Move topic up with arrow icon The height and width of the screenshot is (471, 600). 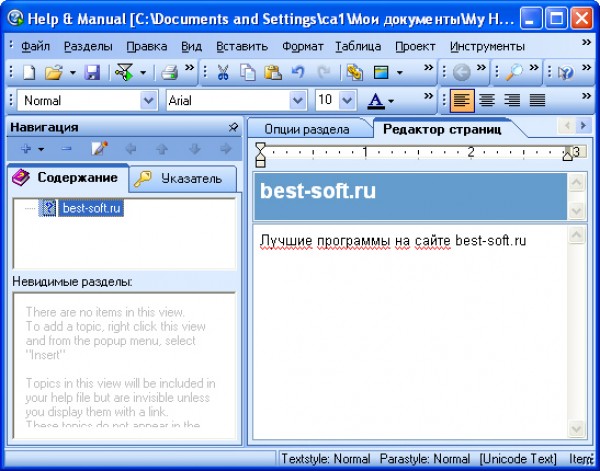coord(162,148)
